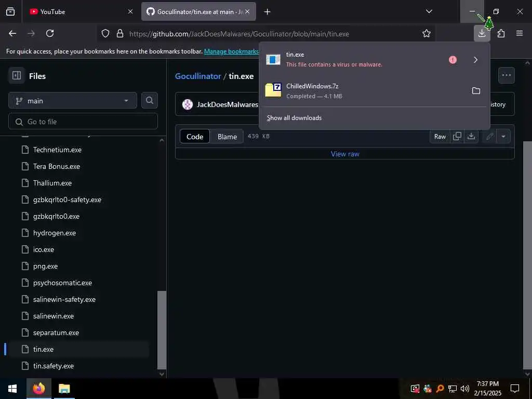Close the Gocullinator/tin.exe tab
The height and width of the screenshot is (399, 532).
pyautogui.click(x=247, y=11)
